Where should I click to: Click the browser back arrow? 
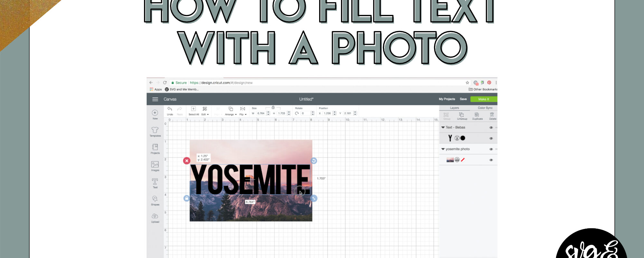151,83
